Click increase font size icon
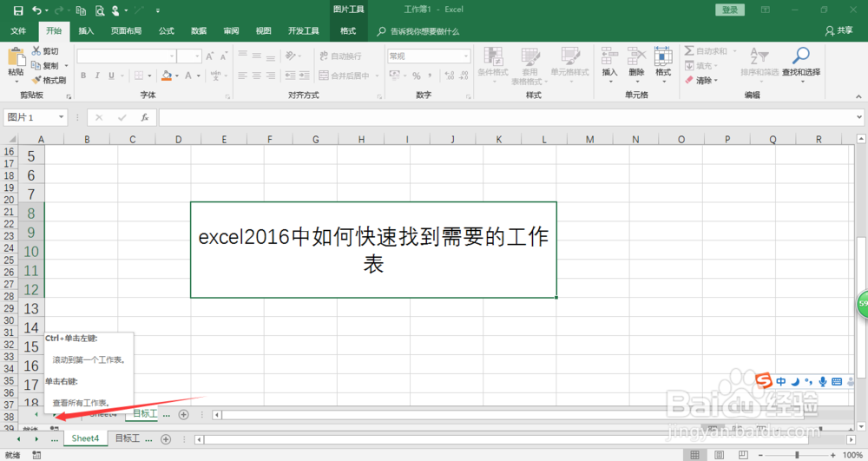868x461 pixels. coord(210,56)
